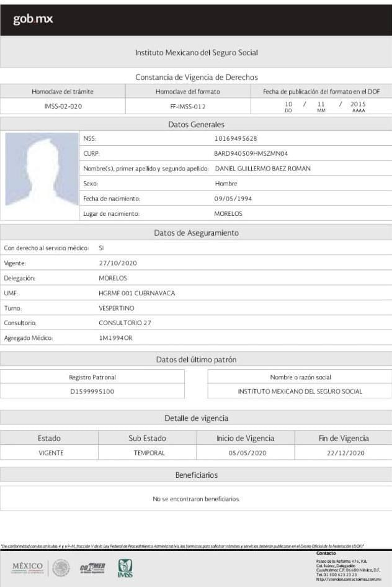This screenshot has width=392, height=587.
Task: Click the gob.mx logo in the header
Action: pyautogui.click(x=33, y=19)
